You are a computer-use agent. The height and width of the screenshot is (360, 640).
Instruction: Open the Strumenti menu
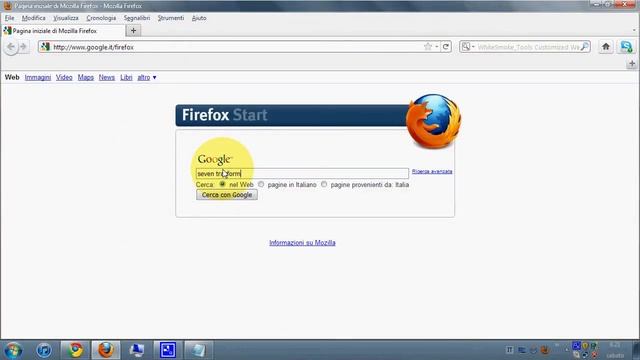171,18
